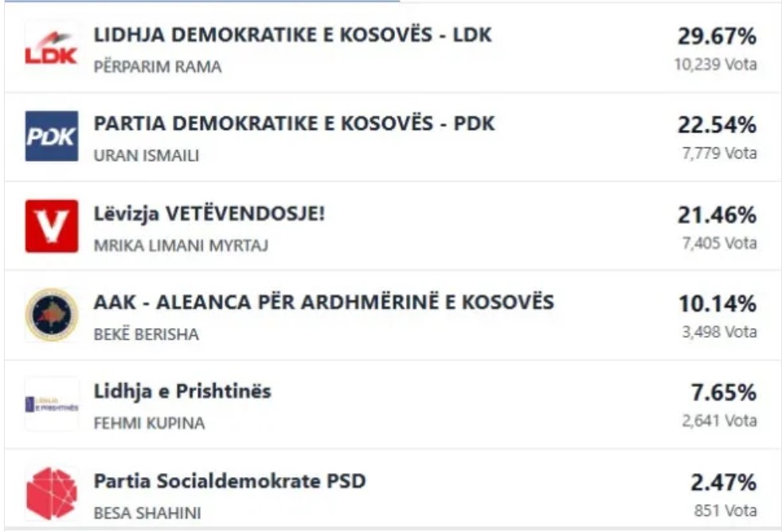Click the 29.67% result for LDK
The height and width of the screenshot is (532, 782).
click(x=717, y=36)
